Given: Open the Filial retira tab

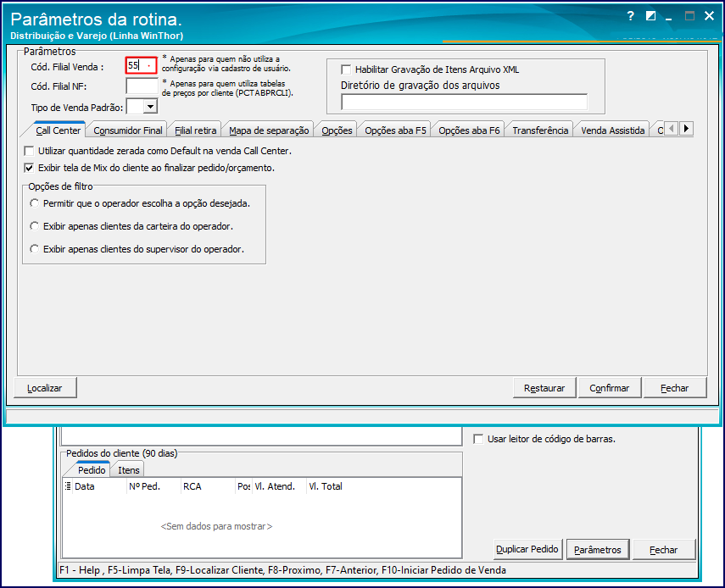Looking at the screenshot, I should pyautogui.click(x=196, y=130).
